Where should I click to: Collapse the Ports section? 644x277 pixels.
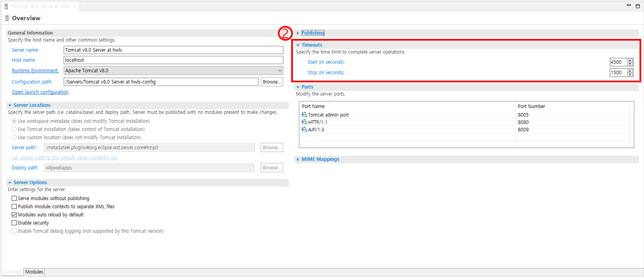(298, 87)
